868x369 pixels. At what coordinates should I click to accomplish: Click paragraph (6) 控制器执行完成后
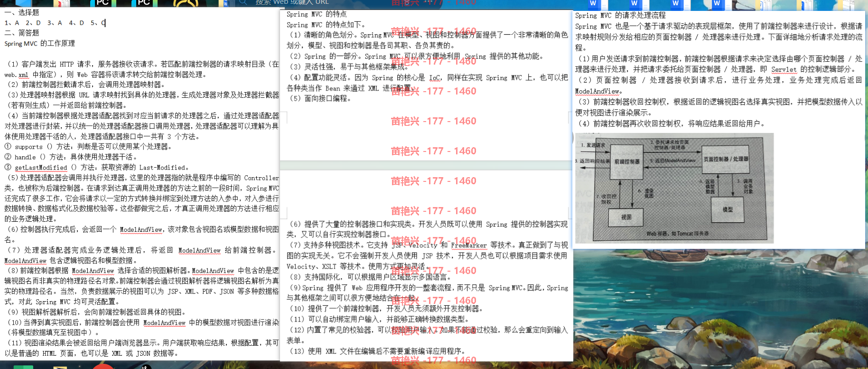(x=142, y=235)
